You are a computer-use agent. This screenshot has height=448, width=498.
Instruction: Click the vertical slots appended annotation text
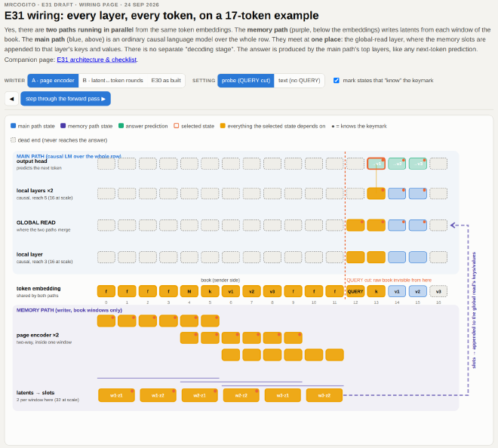(x=474, y=310)
